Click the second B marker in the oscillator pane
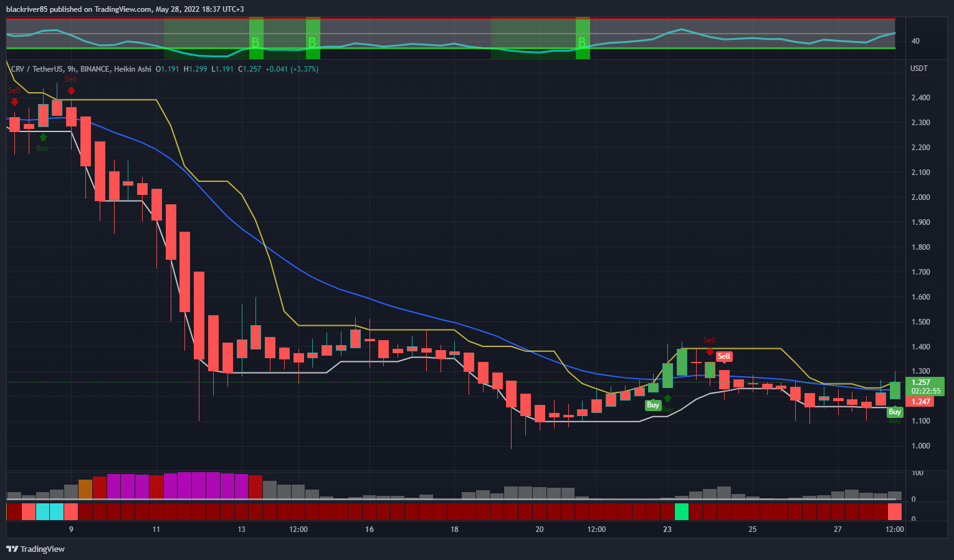This screenshot has height=560, width=954. click(312, 43)
